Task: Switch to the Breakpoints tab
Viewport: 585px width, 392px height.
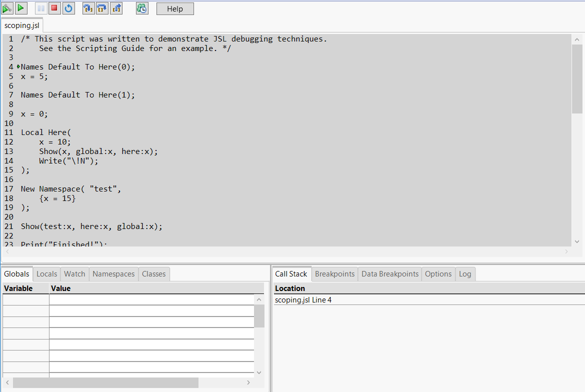Action: (x=334, y=273)
